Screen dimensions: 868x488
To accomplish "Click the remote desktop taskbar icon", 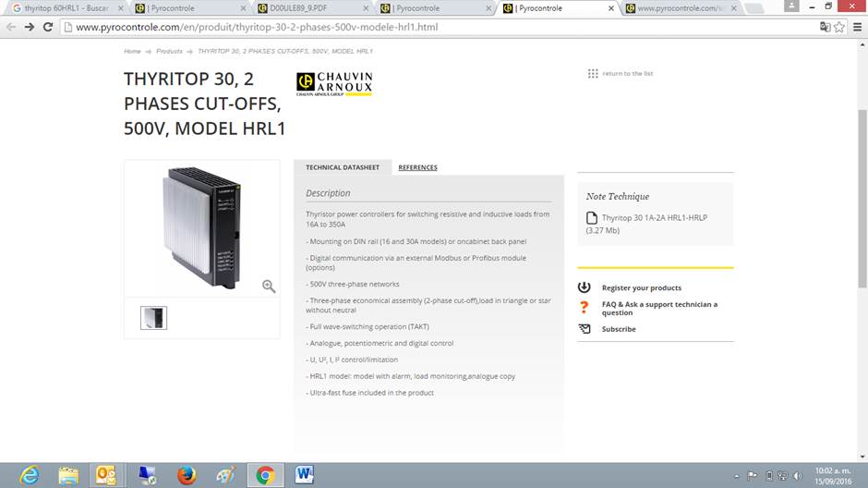I will coord(147,475).
